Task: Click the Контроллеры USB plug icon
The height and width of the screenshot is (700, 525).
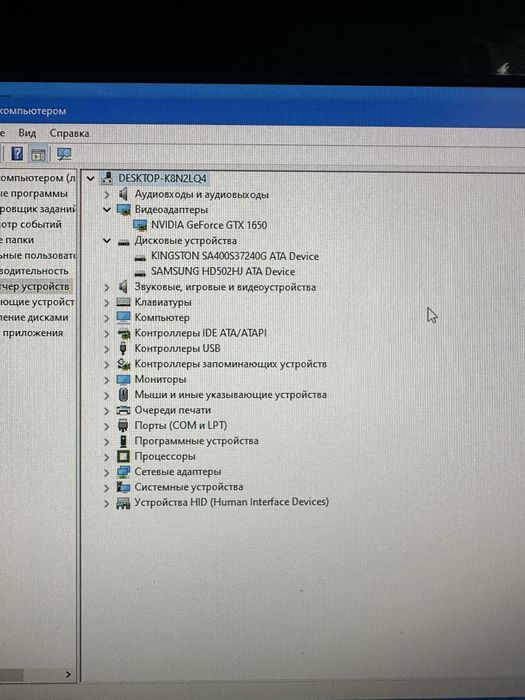Action: (x=123, y=348)
